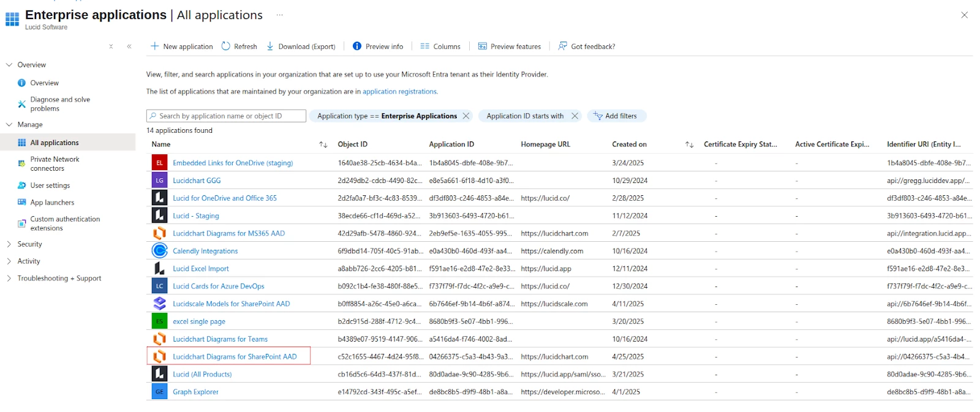The image size is (980, 412).
Task: Open Lucid for OneDrive and Office 365
Action: pos(225,198)
